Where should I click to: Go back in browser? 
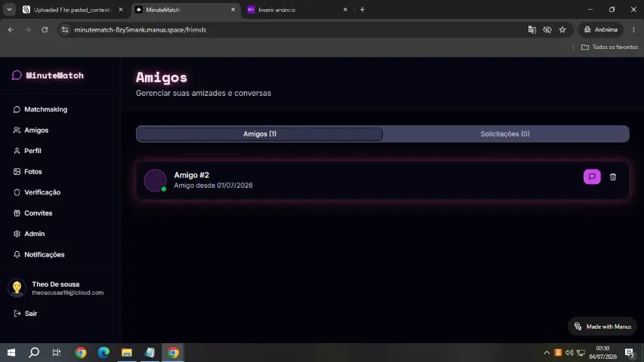pos(11,29)
